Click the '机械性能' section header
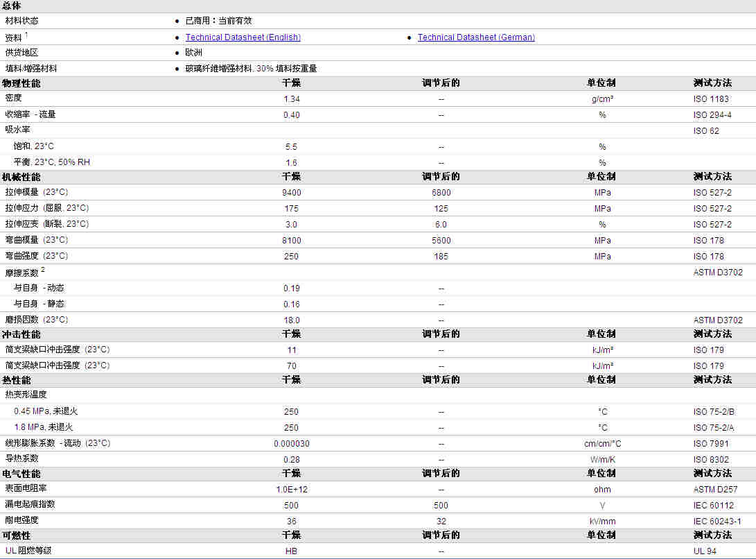Viewport: 756px width, 559px height. (x=21, y=177)
